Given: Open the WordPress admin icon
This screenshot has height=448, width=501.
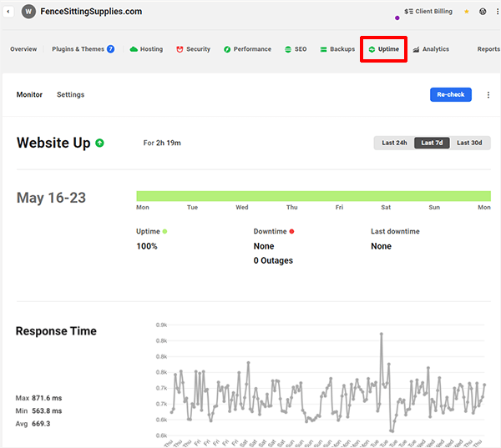Looking at the screenshot, I should click(x=483, y=13).
